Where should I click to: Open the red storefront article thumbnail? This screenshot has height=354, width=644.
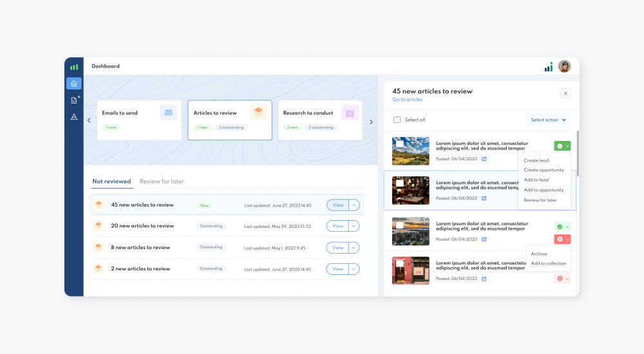pos(411,271)
